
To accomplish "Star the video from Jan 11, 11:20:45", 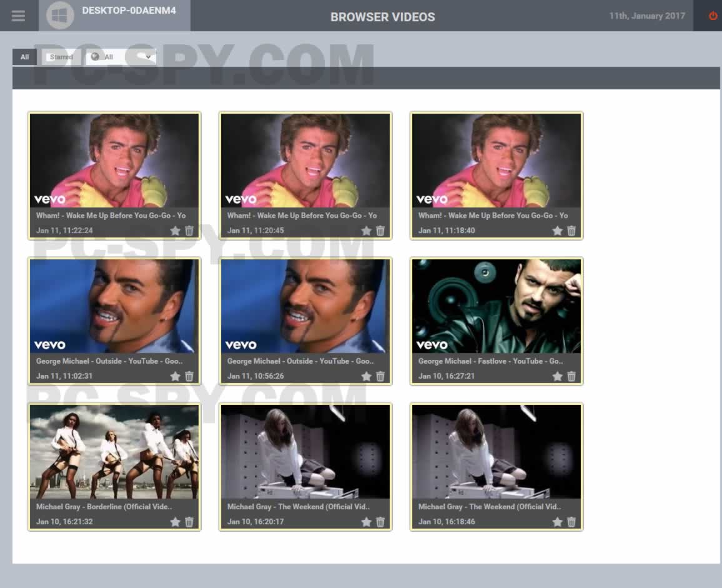I will pos(366,231).
